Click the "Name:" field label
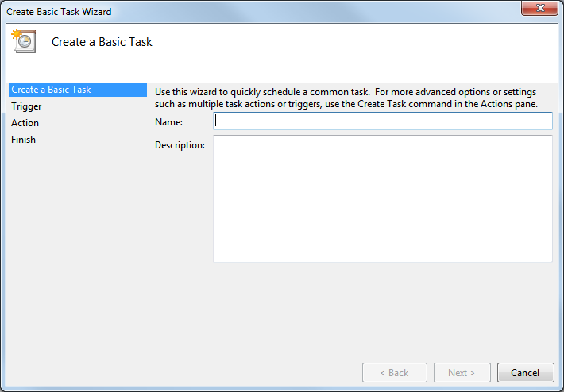The width and height of the screenshot is (564, 392). [x=168, y=122]
